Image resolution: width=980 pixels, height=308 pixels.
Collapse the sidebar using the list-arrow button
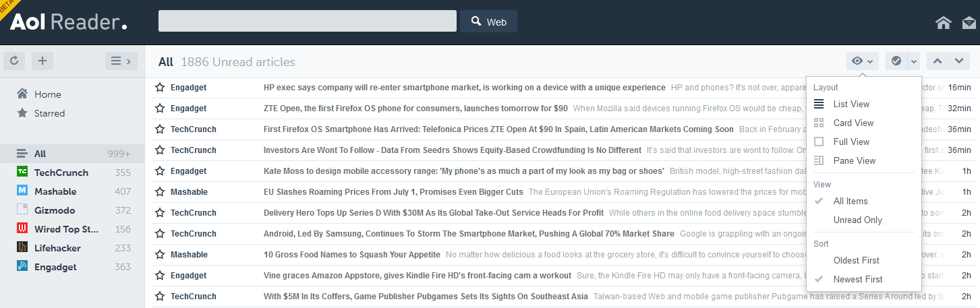tap(121, 61)
